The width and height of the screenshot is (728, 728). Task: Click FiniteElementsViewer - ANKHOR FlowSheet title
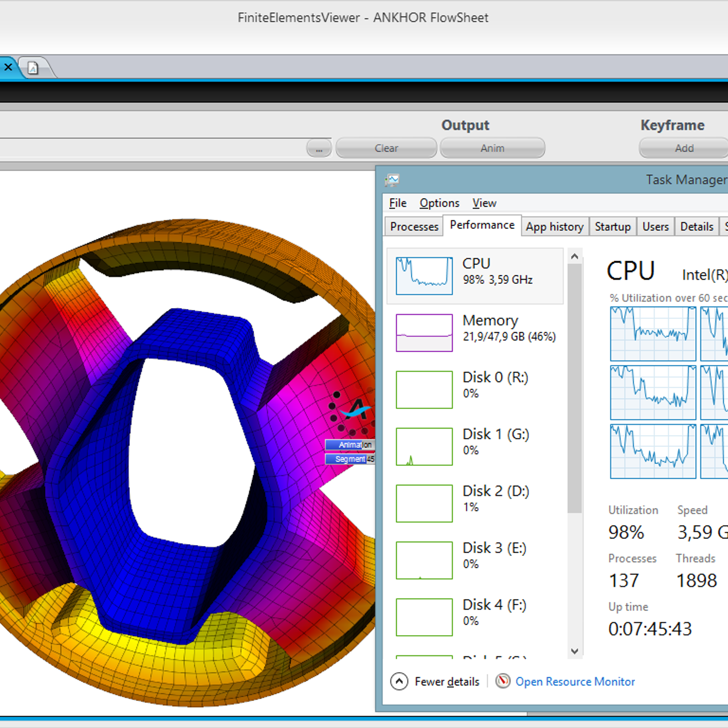[x=363, y=18]
